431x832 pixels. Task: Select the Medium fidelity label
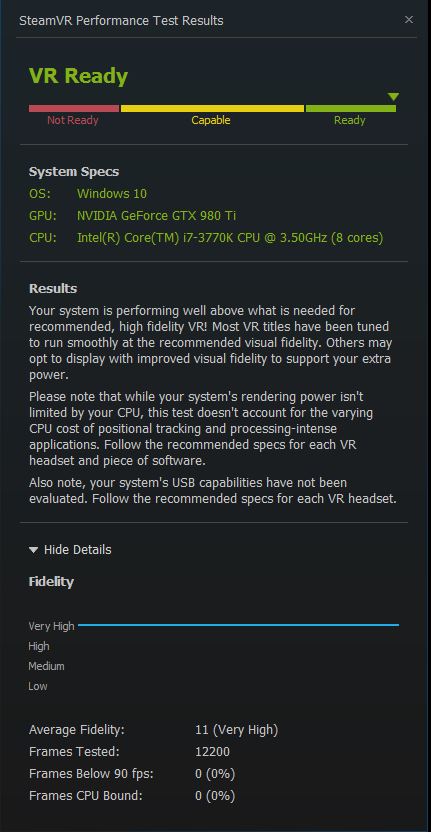coord(46,666)
